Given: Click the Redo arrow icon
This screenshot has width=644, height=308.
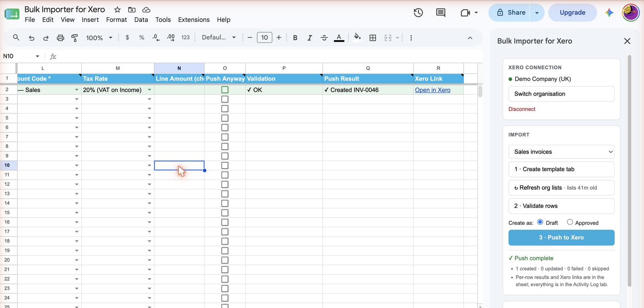Looking at the screenshot, I should (x=46, y=38).
